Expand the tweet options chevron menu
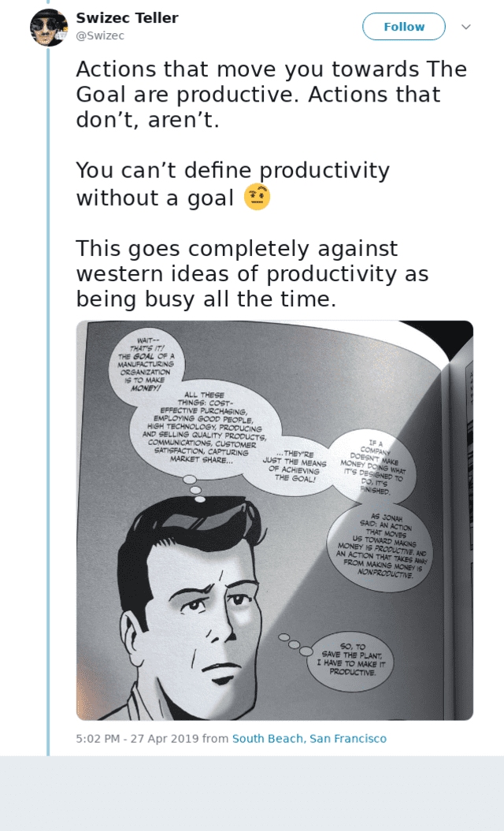 pyautogui.click(x=465, y=27)
